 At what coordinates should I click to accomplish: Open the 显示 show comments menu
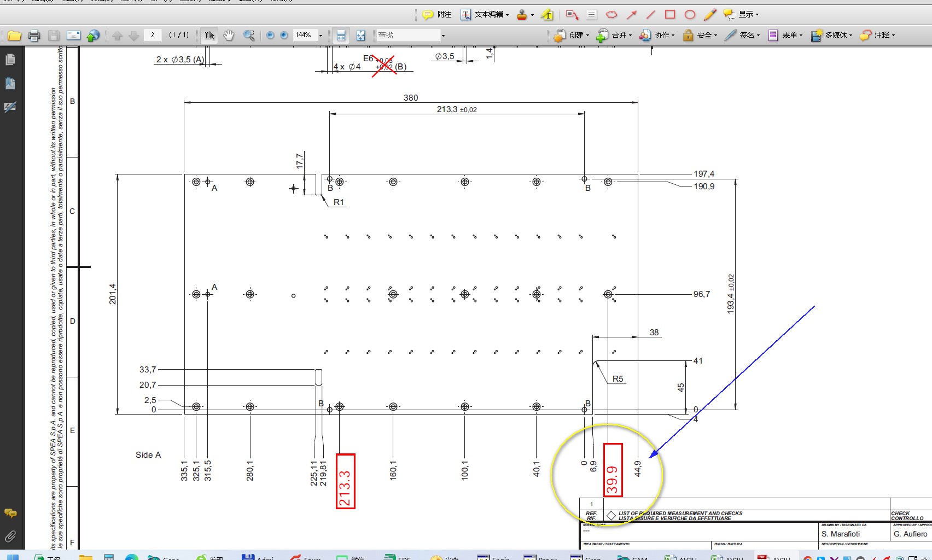(x=741, y=14)
